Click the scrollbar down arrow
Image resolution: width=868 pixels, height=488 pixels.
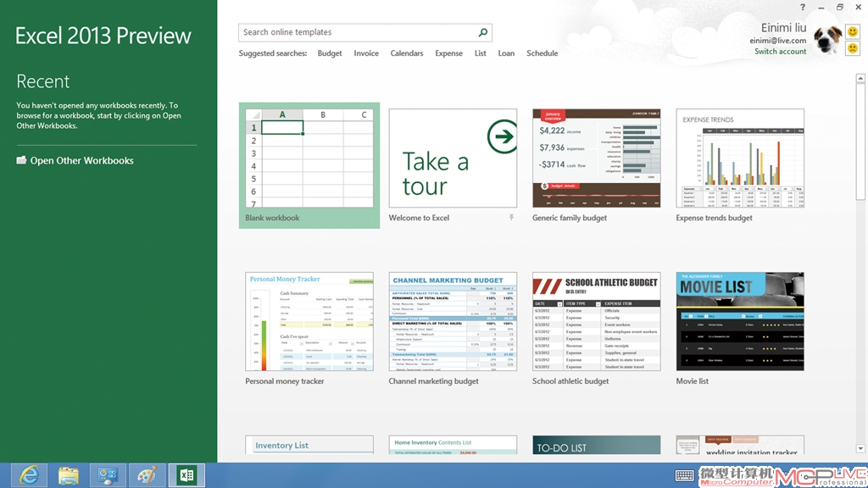click(x=860, y=449)
